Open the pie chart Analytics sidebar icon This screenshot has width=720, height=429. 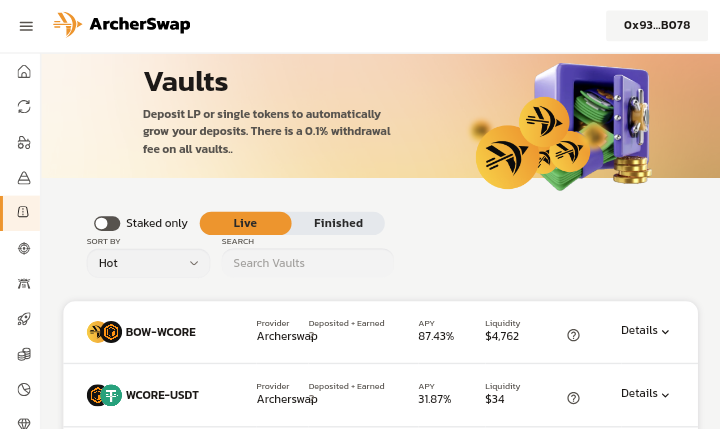[24, 389]
